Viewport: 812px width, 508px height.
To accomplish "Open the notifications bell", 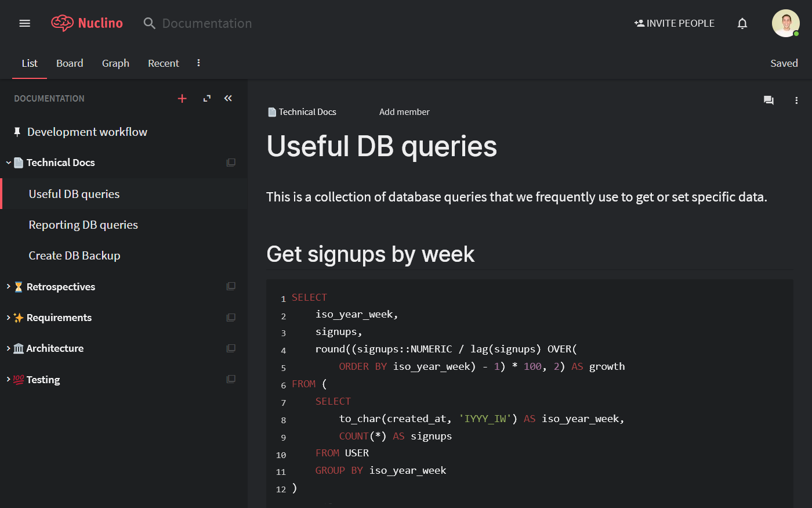I will click(742, 23).
